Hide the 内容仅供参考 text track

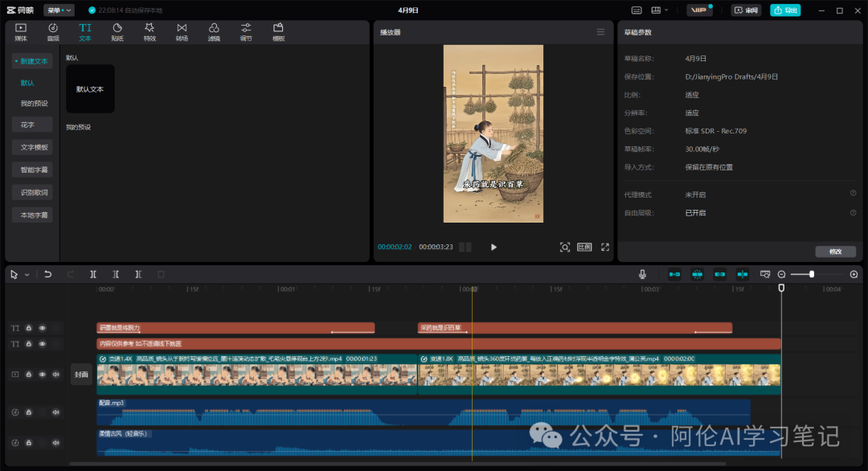coord(42,344)
